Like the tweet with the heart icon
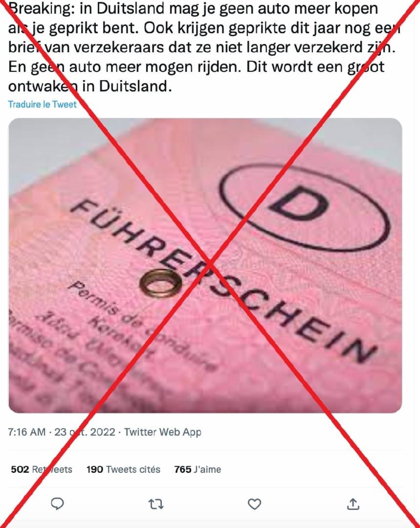Image resolution: width=420 pixels, height=528 pixels. pos(254,504)
